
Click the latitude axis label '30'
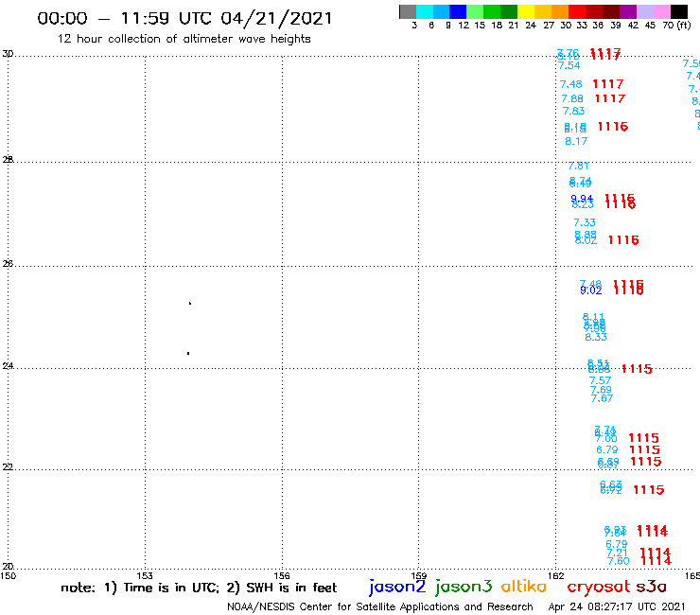click(8, 54)
